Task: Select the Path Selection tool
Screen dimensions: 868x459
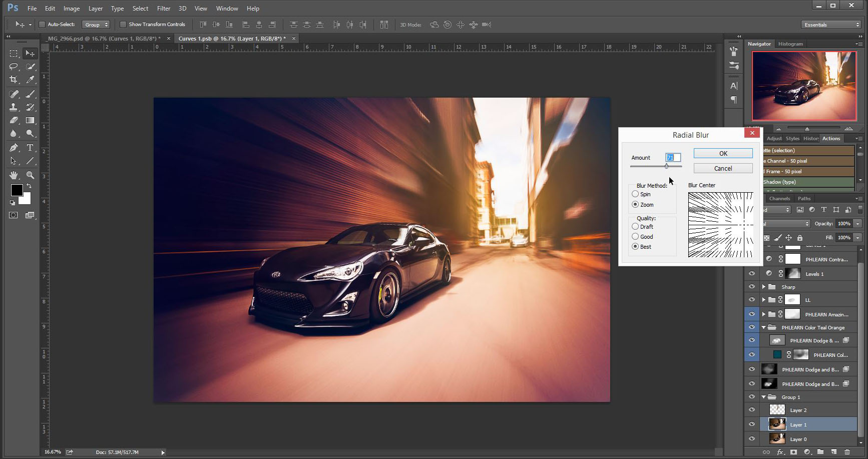Action: click(x=14, y=161)
